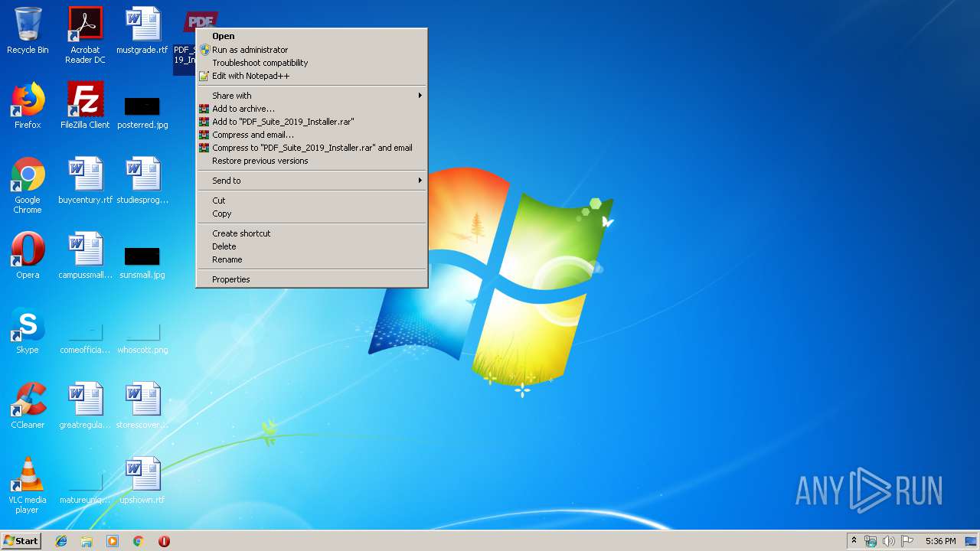Screen dimensions: 980x551
Task: Choose Add to archive...
Action: pyautogui.click(x=312, y=109)
